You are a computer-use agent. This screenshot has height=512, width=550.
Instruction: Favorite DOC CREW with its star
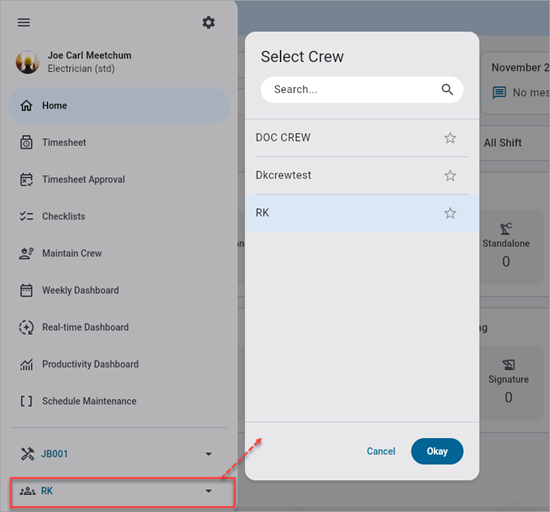point(450,138)
